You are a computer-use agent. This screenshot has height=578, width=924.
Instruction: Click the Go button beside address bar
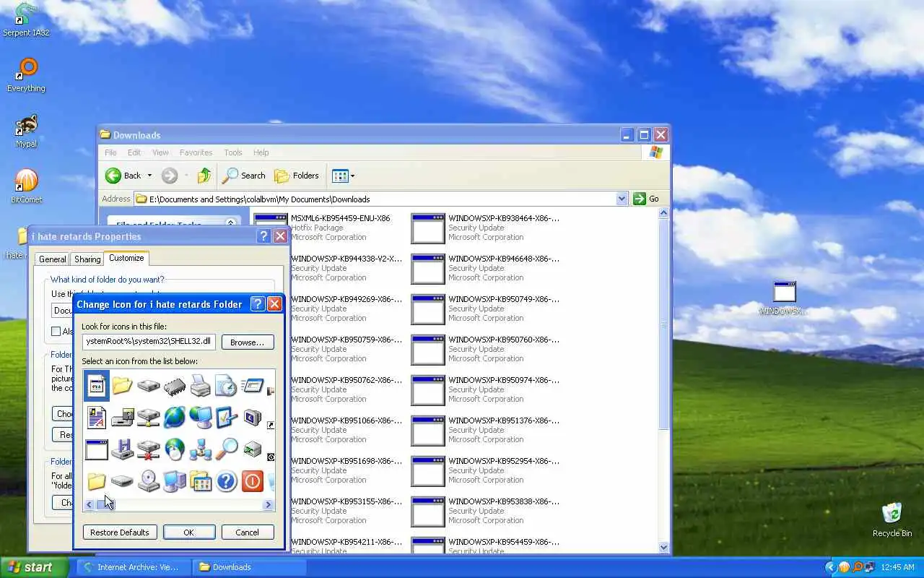pyautogui.click(x=646, y=199)
